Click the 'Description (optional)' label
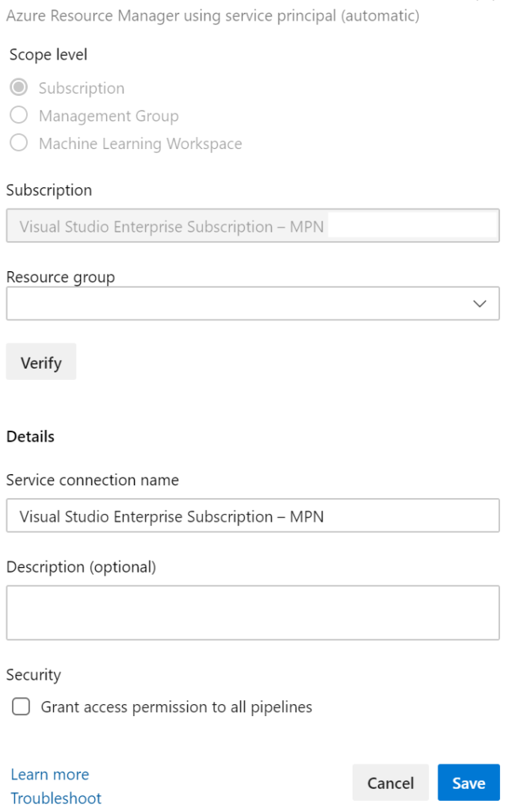 tap(82, 567)
